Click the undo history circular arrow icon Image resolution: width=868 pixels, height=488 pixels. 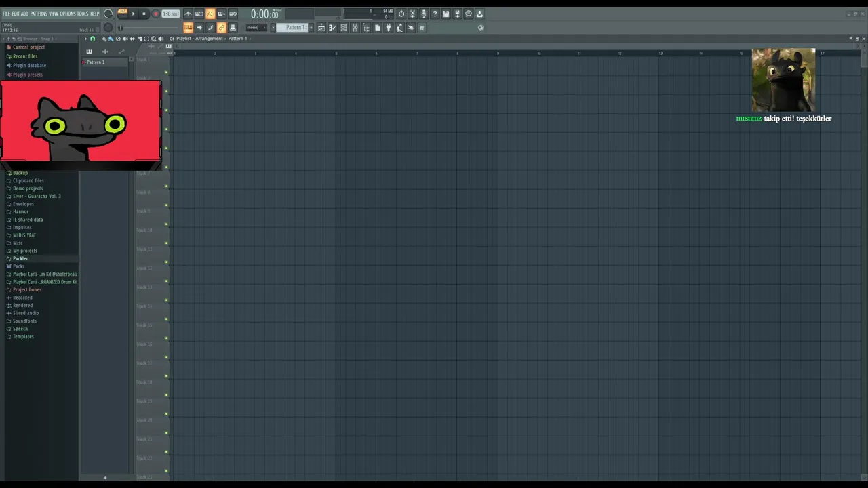[x=401, y=14]
